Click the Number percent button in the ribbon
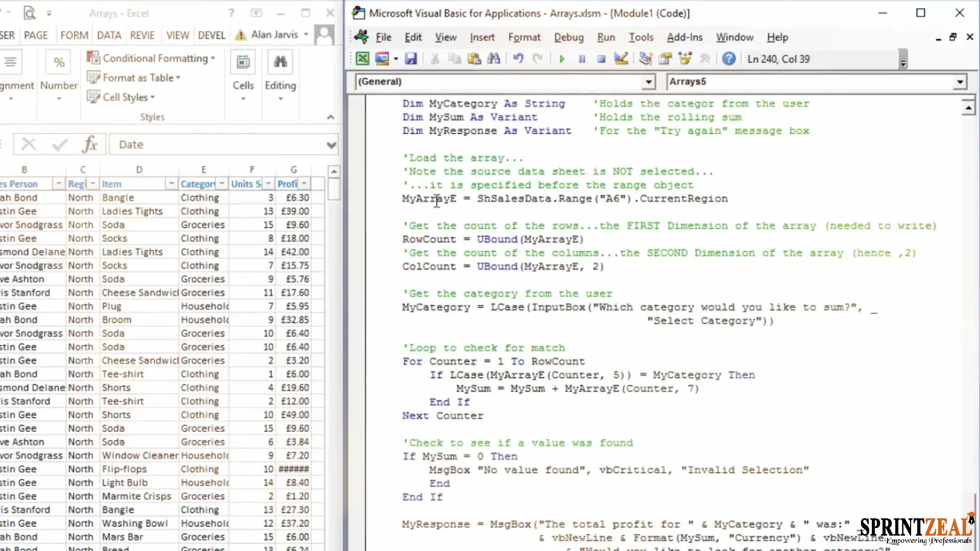Viewport: 980px width, 551px height. point(59,76)
